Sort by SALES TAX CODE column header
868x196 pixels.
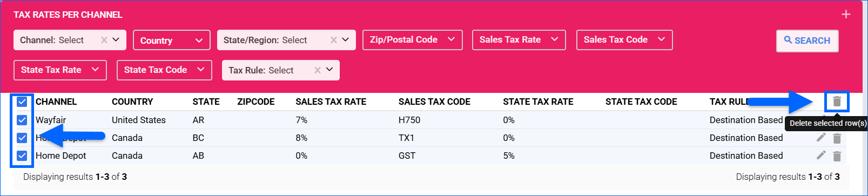click(x=434, y=102)
